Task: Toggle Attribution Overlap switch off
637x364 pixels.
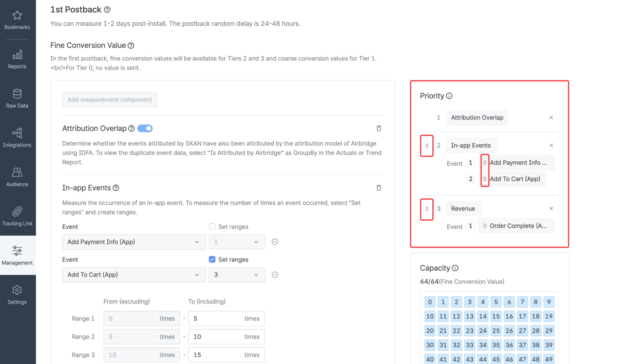Action: pos(145,129)
